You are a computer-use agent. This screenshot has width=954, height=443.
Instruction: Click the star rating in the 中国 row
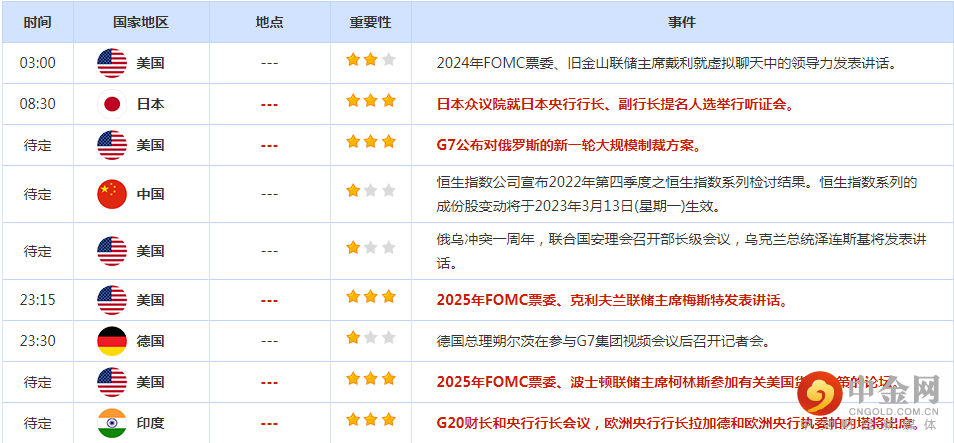(x=370, y=192)
